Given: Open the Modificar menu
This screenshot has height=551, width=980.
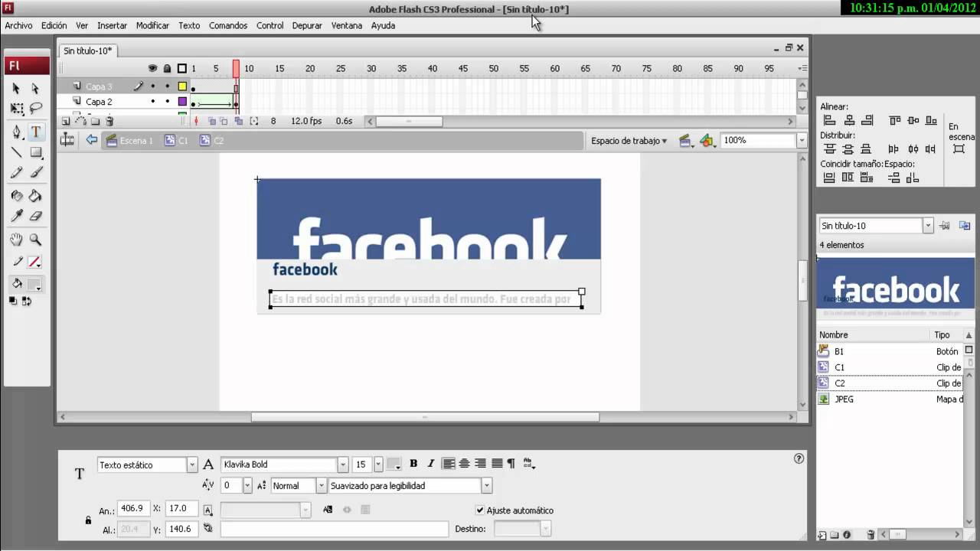Looking at the screenshot, I should tap(152, 25).
